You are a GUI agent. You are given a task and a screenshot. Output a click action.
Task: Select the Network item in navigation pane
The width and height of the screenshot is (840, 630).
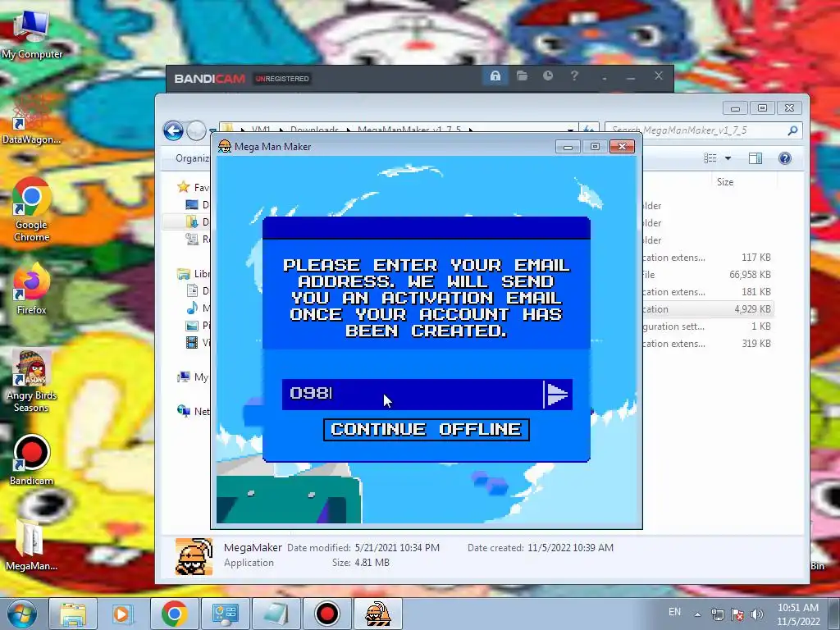193,412
